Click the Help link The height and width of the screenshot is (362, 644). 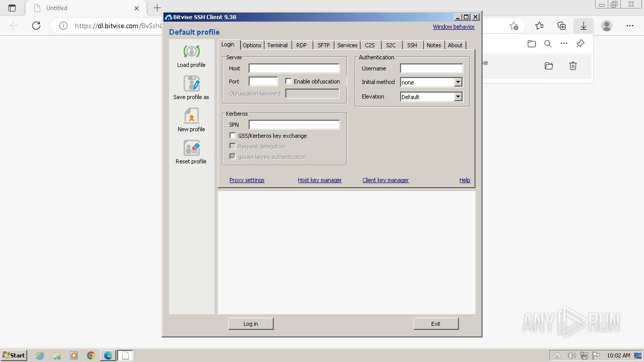coord(465,180)
